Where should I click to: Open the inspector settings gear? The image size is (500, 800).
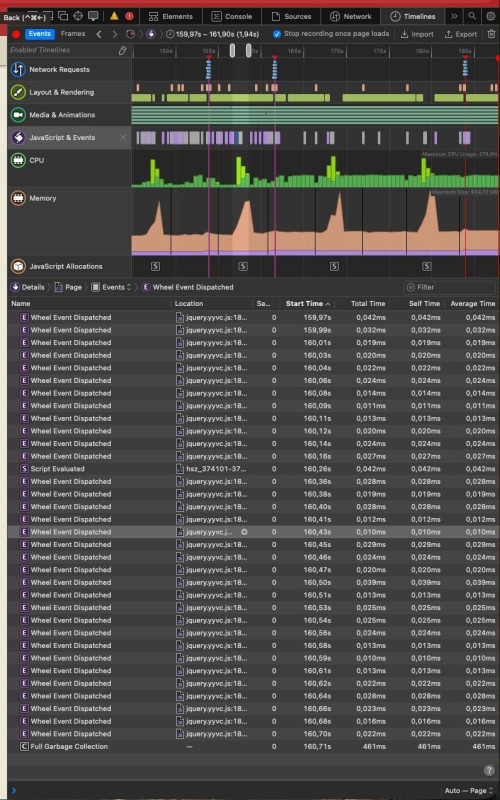tap(490, 16)
